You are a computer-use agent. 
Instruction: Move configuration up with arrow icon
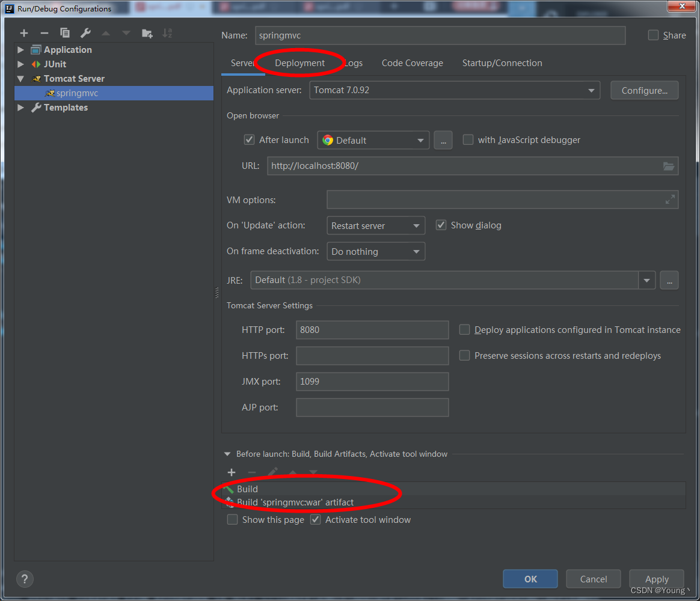[x=106, y=33]
